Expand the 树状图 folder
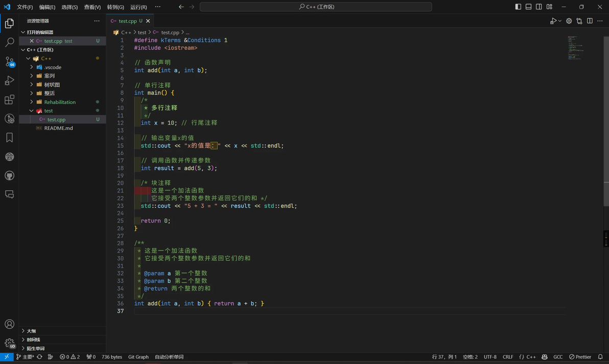 click(x=62, y=85)
